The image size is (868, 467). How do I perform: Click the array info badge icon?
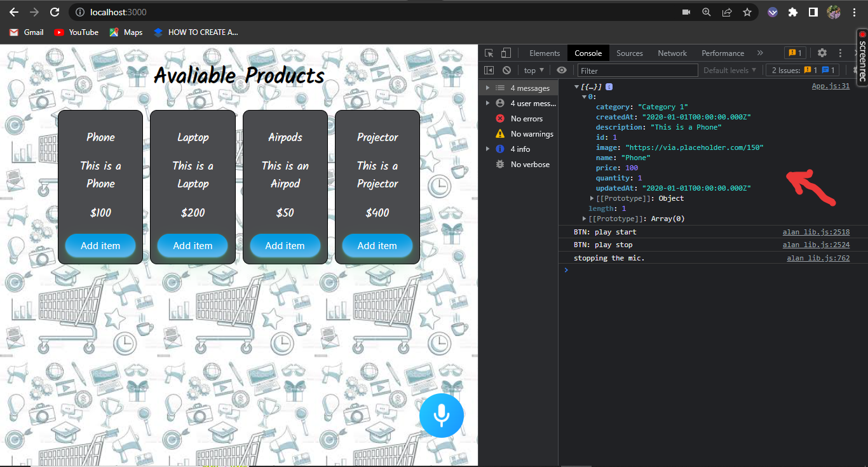pos(609,87)
